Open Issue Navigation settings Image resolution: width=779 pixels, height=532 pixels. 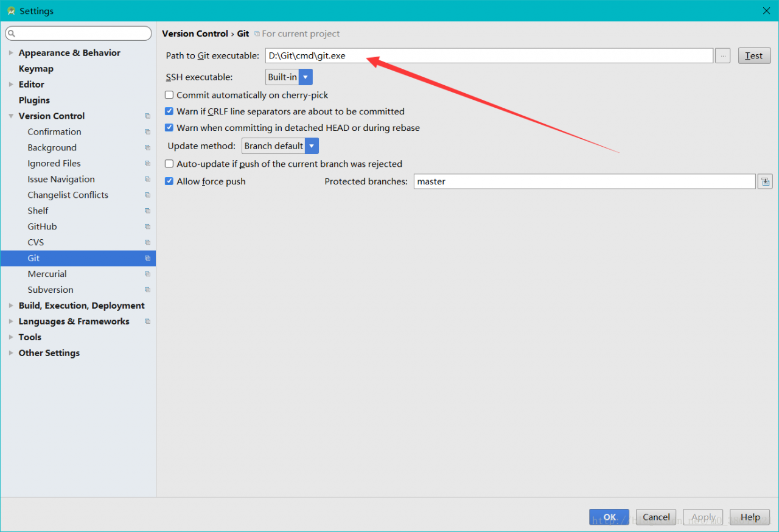tap(61, 179)
